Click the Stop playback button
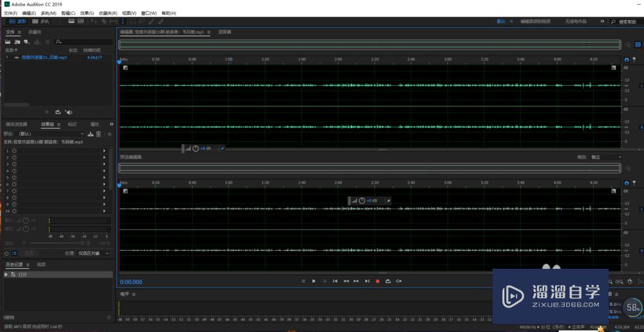644x332 pixels. (x=303, y=281)
